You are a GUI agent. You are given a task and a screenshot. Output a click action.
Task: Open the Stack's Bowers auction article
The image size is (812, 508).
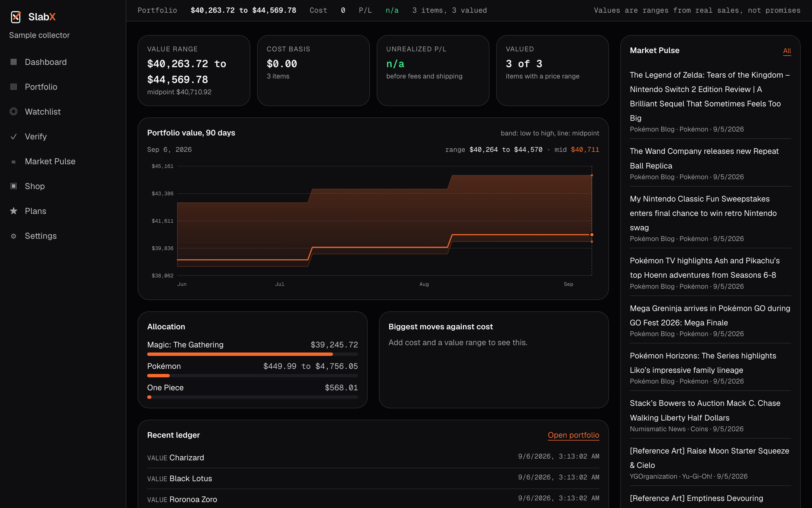(x=705, y=411)
